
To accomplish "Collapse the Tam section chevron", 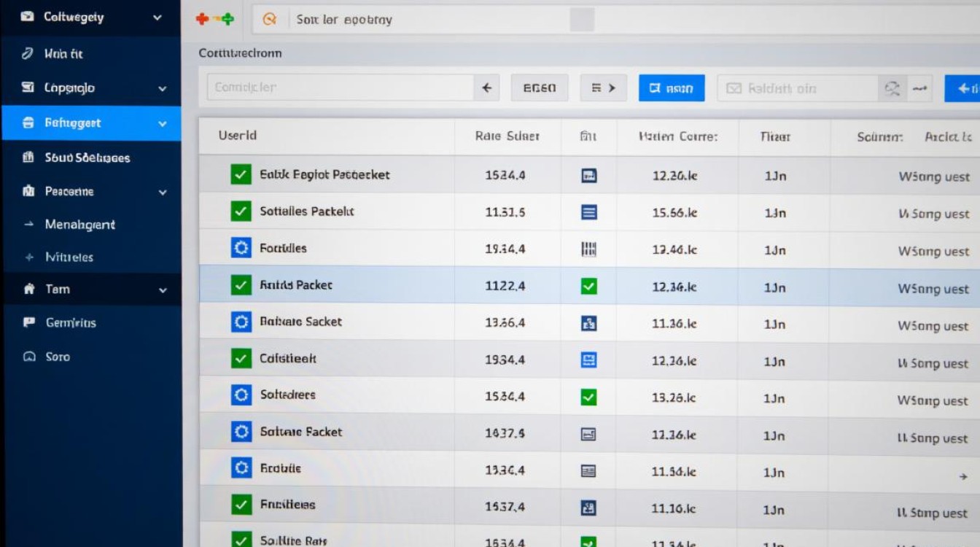I will (x=163, y=290).
